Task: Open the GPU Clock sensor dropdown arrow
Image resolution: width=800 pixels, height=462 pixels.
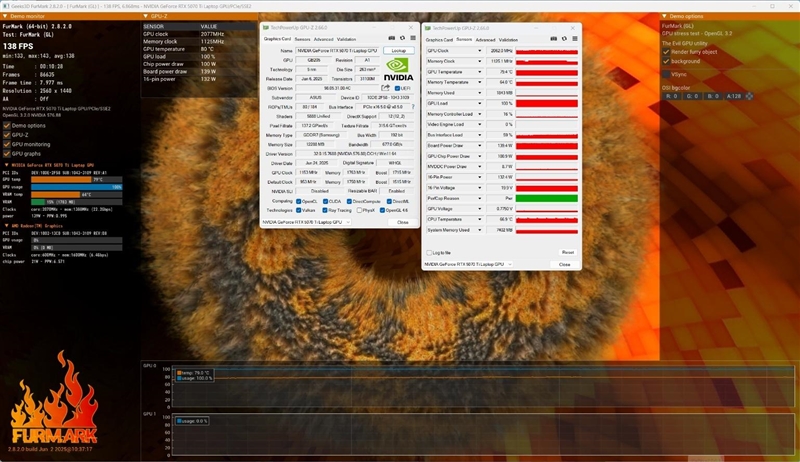Action: (479, 51)
